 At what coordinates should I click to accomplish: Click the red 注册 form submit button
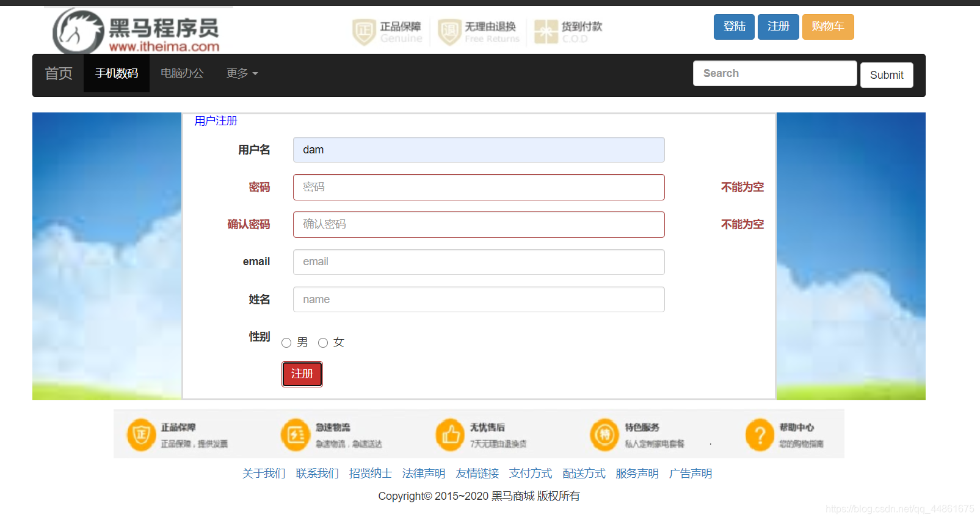pyautogui.click(x=302, y=374)
